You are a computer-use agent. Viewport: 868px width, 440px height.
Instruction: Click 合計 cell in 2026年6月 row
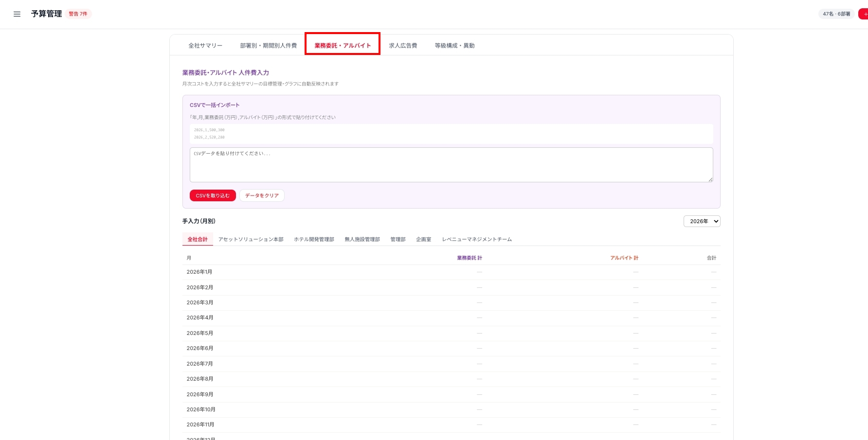point(714,349)
